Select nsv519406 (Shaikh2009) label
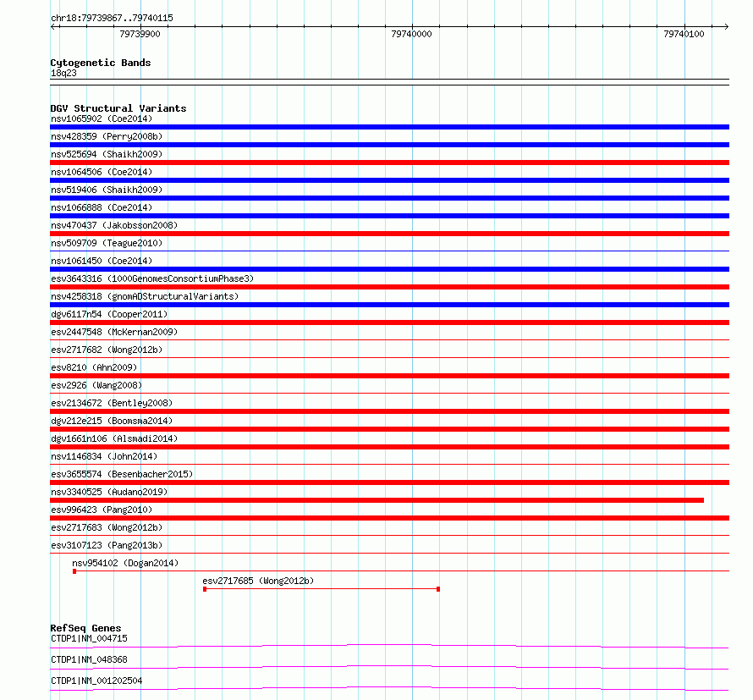The image size is (753, 700). pos(107,190)
